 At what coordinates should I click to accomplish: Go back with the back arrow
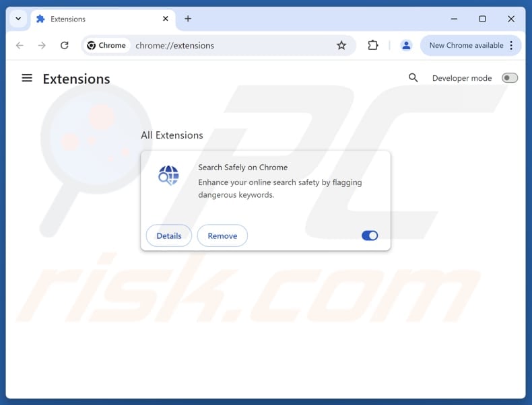[x=20, y=46]
